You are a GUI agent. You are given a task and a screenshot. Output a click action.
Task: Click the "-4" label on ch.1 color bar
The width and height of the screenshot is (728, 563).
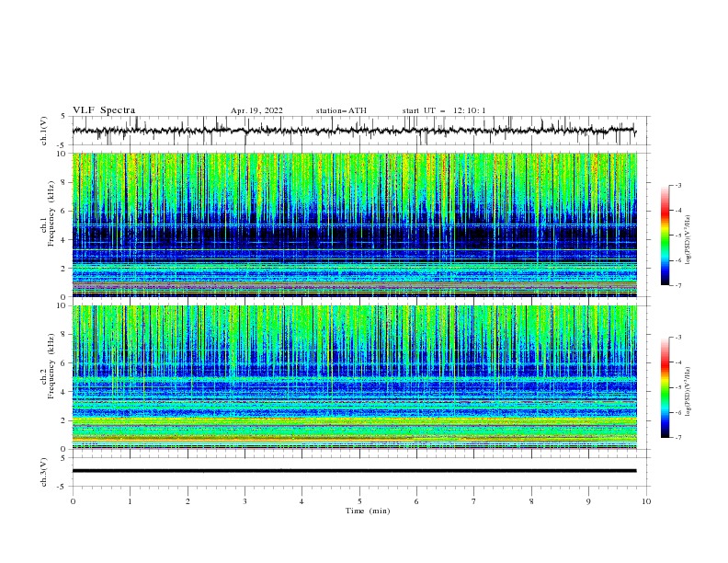[x=678, y=211]
